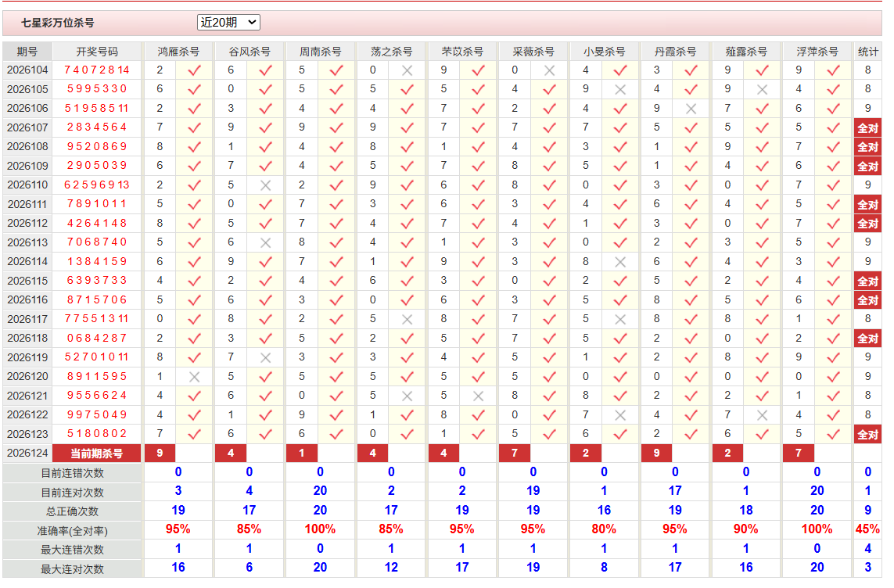Click the 七星彩万位杀号 title

(x=58, y=23)
